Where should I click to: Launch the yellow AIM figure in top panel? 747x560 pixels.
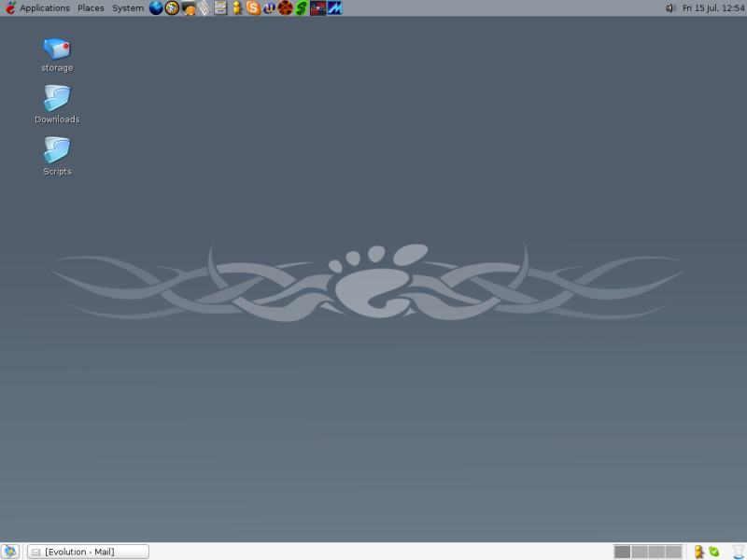coord(237,8)
